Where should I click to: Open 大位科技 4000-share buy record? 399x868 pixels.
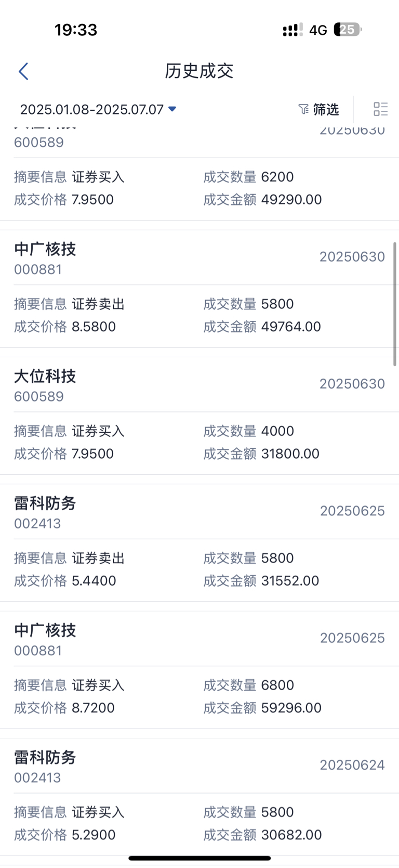(x=199, y=416)
